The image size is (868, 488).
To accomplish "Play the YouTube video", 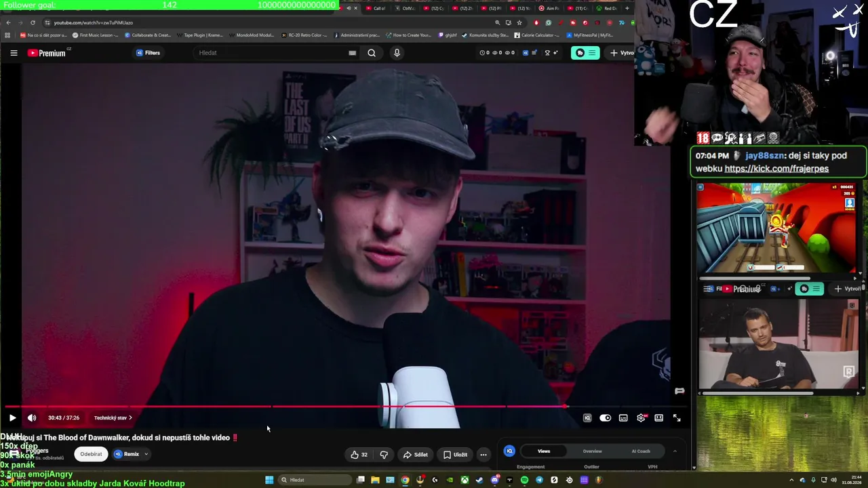I will click(x=12, y=418).
